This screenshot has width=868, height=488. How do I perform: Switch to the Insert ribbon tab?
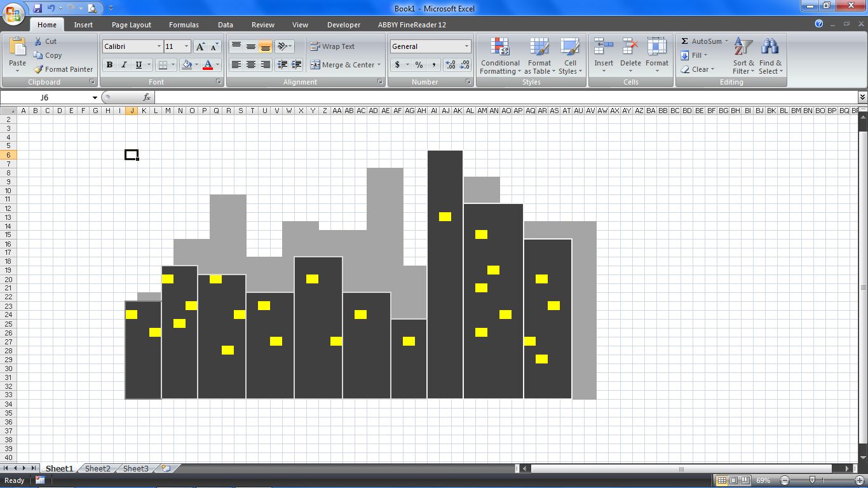(83, 25)
